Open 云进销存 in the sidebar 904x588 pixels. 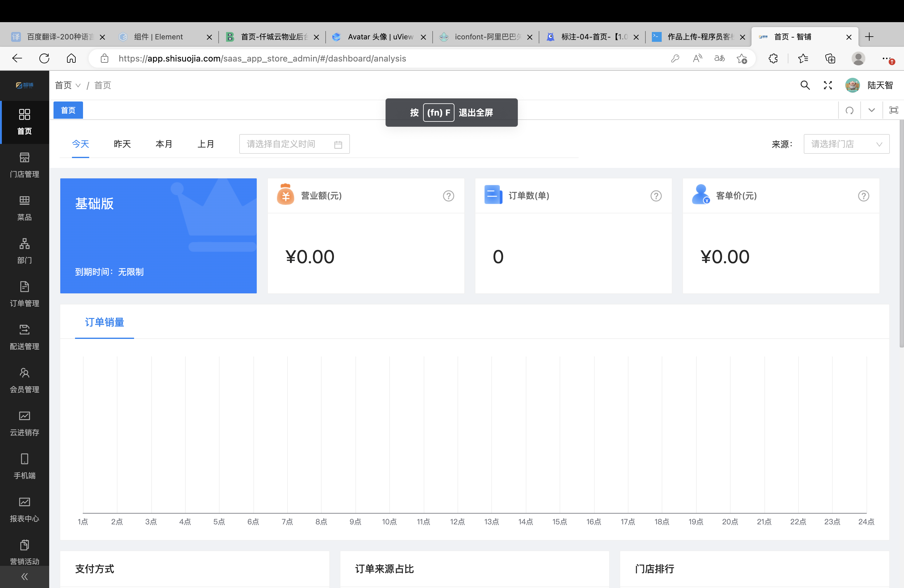(x=24, y=423)
